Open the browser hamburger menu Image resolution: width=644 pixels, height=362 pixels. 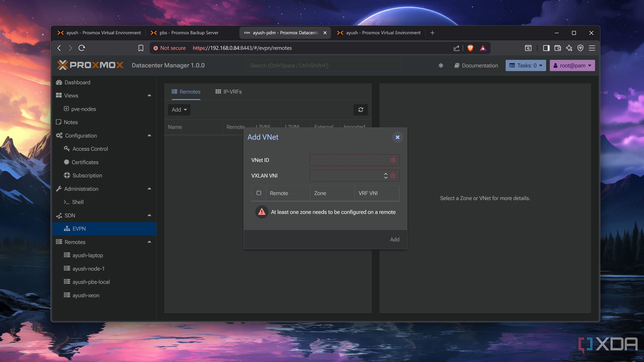[592, 48]
